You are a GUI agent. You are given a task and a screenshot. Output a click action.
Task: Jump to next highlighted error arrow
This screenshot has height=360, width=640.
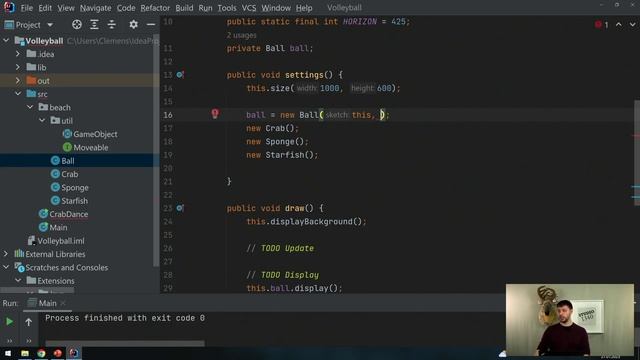pos(632,24)
